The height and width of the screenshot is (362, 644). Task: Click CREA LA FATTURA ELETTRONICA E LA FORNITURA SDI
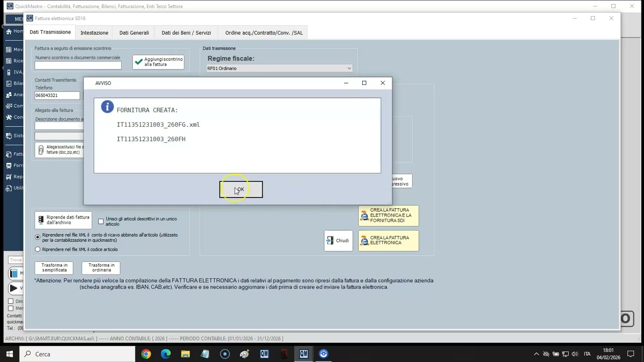(x=388, y=215)
